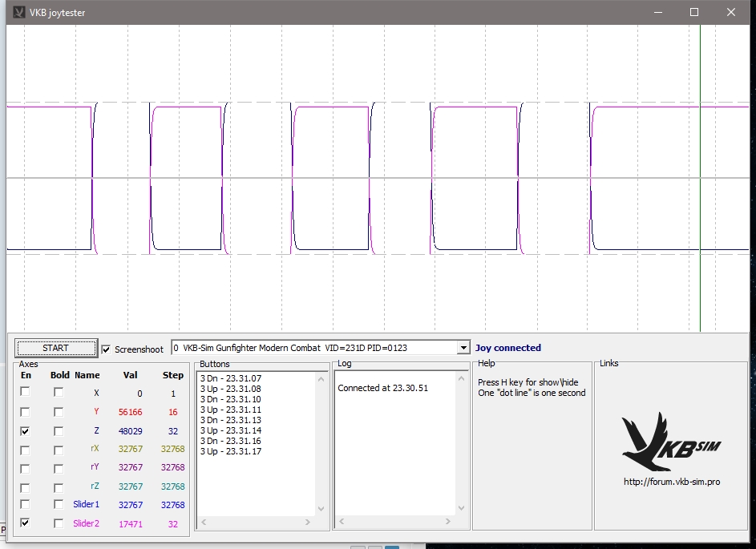Select the '3 Dn - 23.31.07' button entry
756x549 pixels.
point(231,378)
